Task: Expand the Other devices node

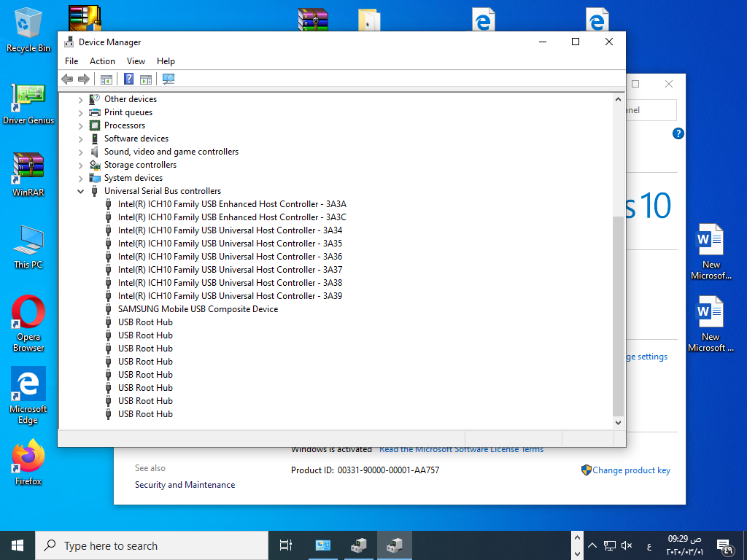Action: [80, 99]
